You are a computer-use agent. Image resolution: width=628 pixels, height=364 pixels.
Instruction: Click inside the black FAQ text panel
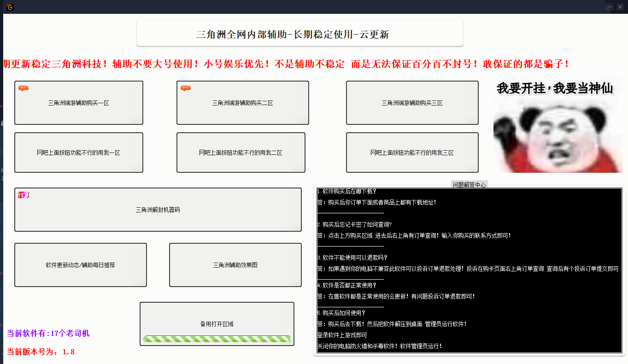469,276
